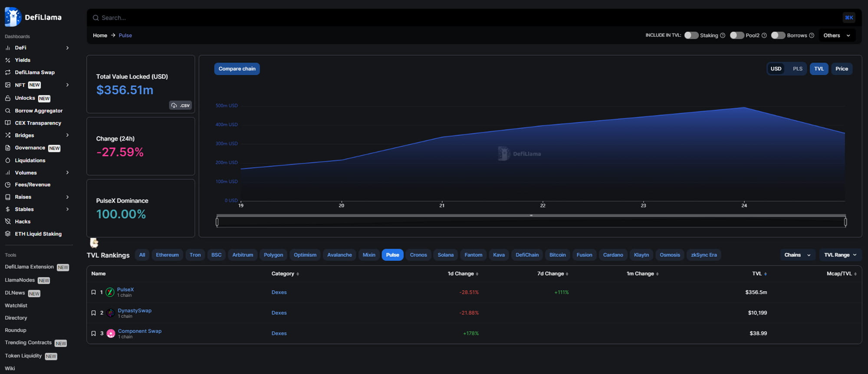This screenshot has height=374, width=868.
Task: Select the Ethereum chain tab
Action: click(167, 255)
